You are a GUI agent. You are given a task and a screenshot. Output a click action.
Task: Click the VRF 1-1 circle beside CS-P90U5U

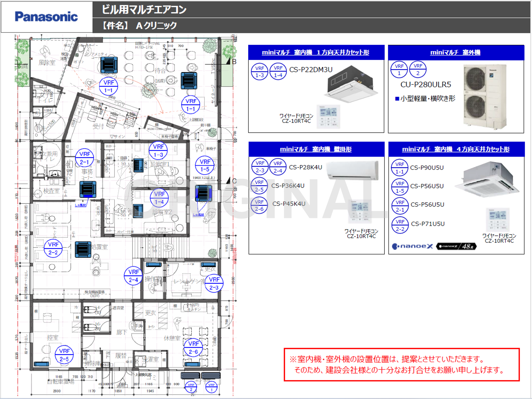399,168
